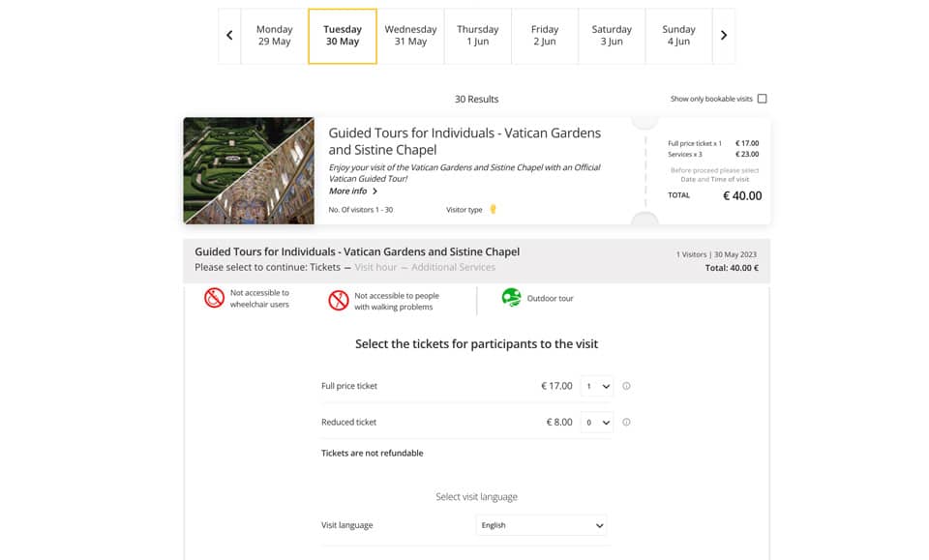This screenshot has width=929, height=560.
Task: Select the Saturday 3 Jun date tab
Action: click(x=612, y=36)
